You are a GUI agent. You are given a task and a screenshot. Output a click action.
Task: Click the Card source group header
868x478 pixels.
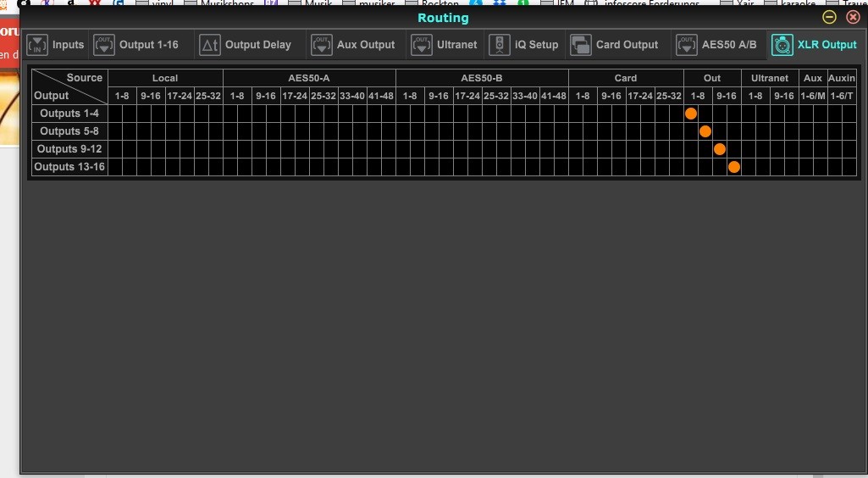(x=626, y=78)
